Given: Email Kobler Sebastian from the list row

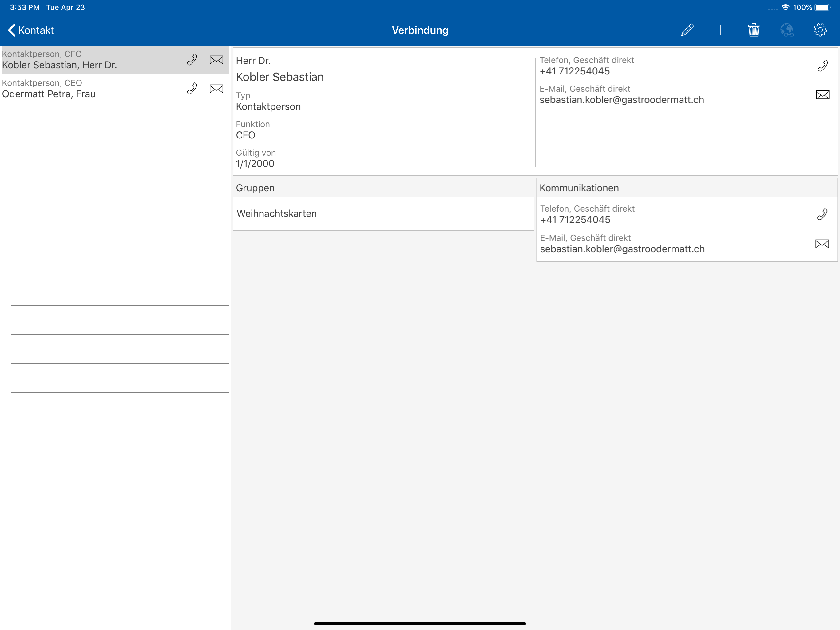Looking at the screenshot, I should pos(216,60).
